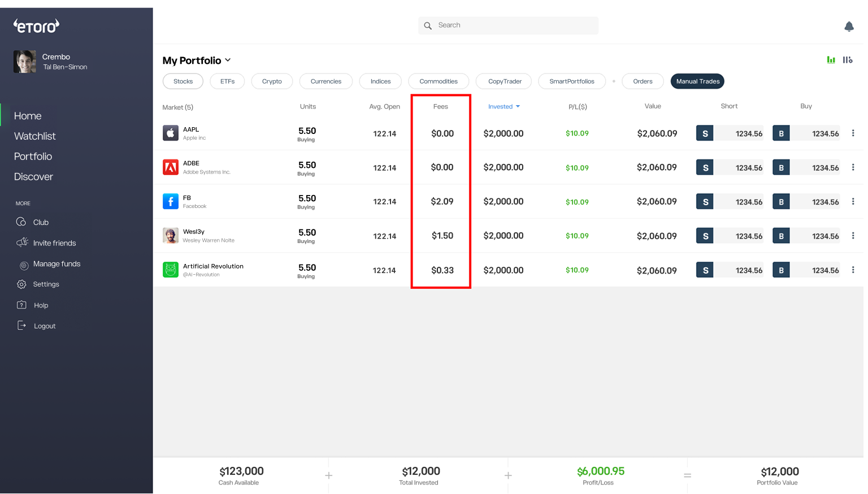Viewport: 868px width, 494px height.
Task: Click the Invite friends megaphone icon
Action: [x=21, y=242]
